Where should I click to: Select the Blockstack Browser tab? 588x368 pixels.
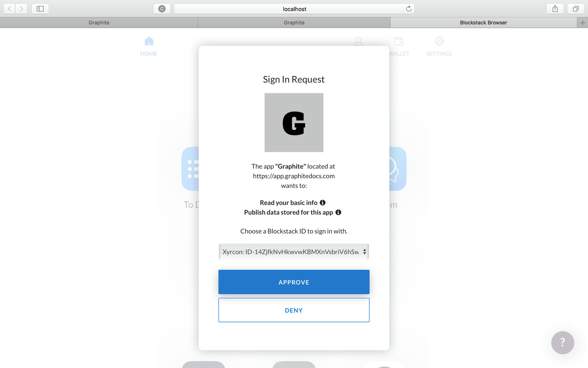point(483,22)
